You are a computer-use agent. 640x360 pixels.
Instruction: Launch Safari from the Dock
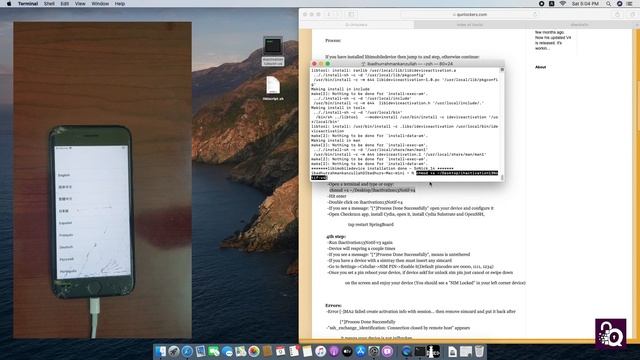pyautogui.click(x=187, y=351)
